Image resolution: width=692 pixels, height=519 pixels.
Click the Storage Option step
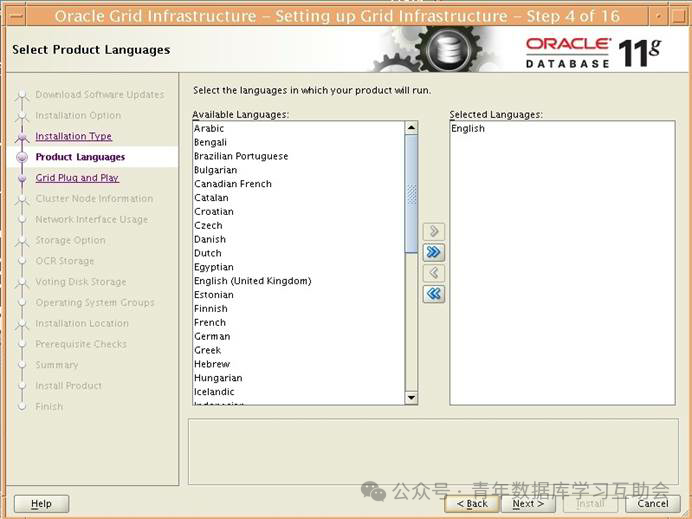point(71,240)
